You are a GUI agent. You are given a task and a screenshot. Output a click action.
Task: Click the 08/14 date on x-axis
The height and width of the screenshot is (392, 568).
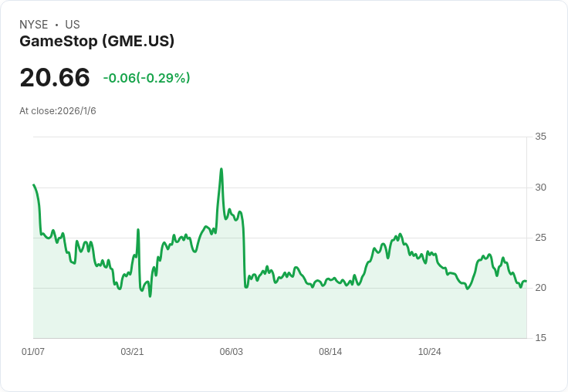tap(330, 352)
